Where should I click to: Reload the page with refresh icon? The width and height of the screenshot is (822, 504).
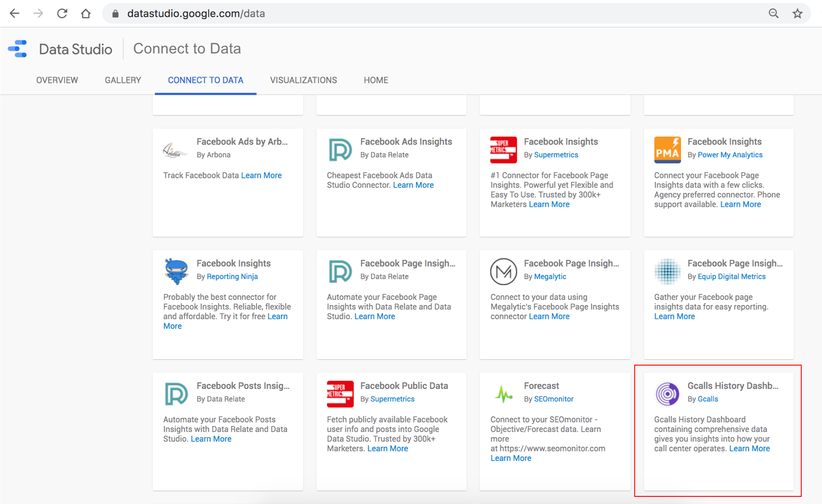coord(62,13)
